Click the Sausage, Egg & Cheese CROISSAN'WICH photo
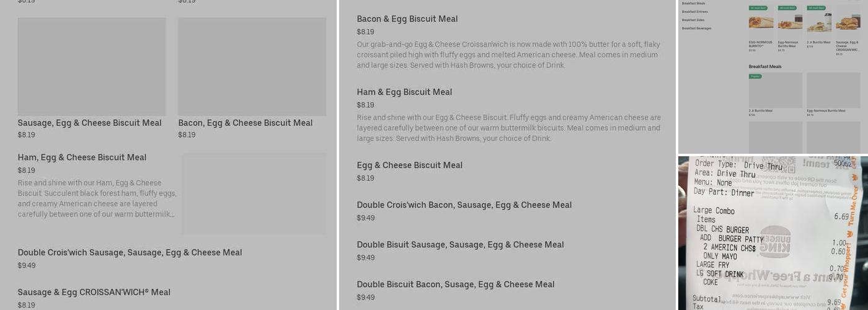The width and height of the screenshot is (868, 310). pos(847,23)
